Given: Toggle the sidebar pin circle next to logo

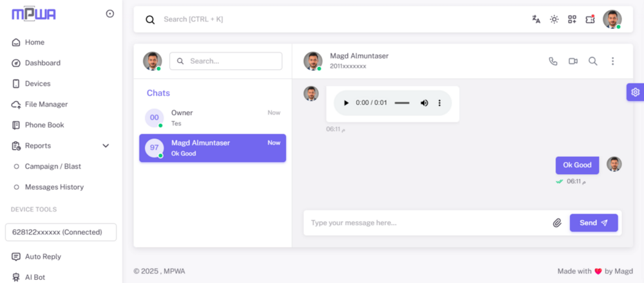Looking at the screenshot, I should coord(109,14).
